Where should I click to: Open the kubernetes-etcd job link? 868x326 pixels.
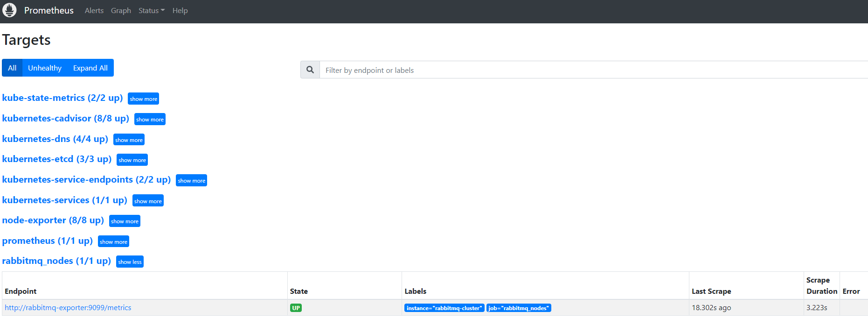pos(57,159)
